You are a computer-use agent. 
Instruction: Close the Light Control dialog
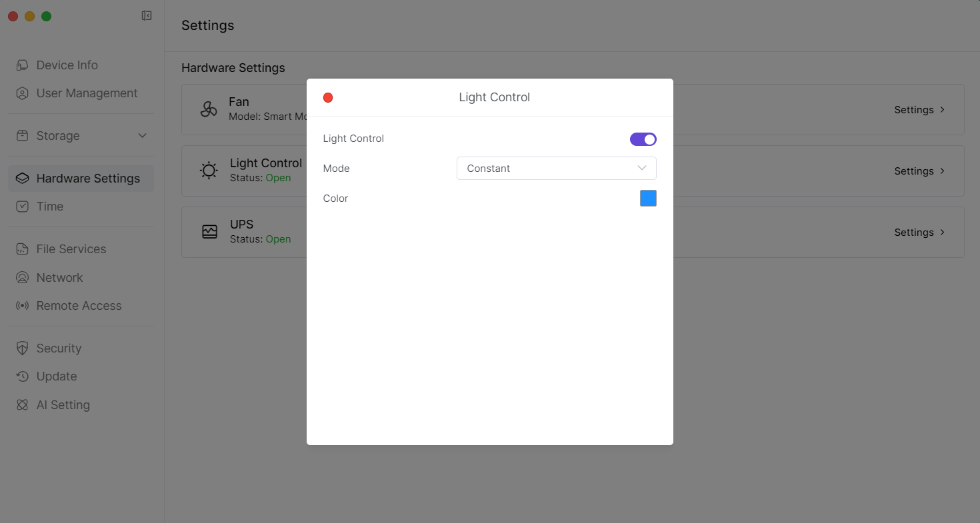point(328,98)
